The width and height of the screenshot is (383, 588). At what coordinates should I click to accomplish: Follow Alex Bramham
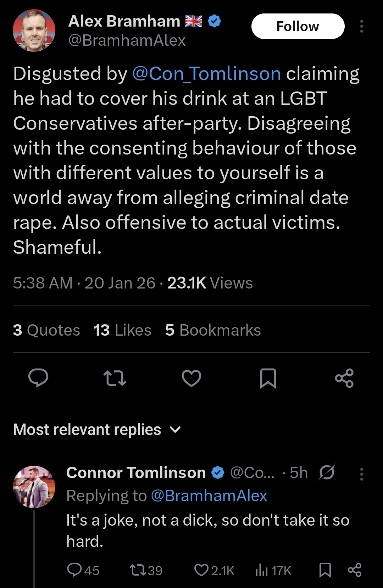298,27
